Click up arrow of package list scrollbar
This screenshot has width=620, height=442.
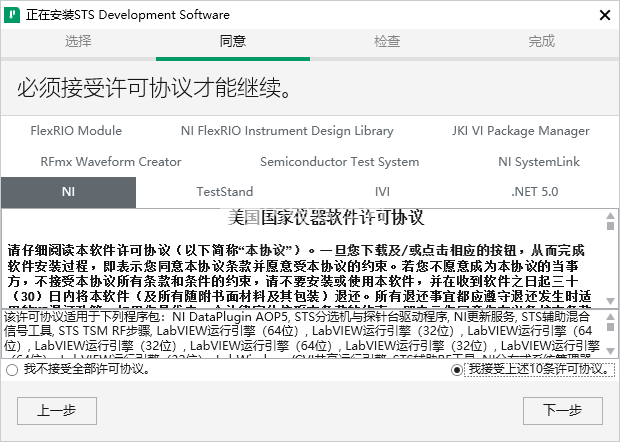pyautogui.click(x=611, y=317)
